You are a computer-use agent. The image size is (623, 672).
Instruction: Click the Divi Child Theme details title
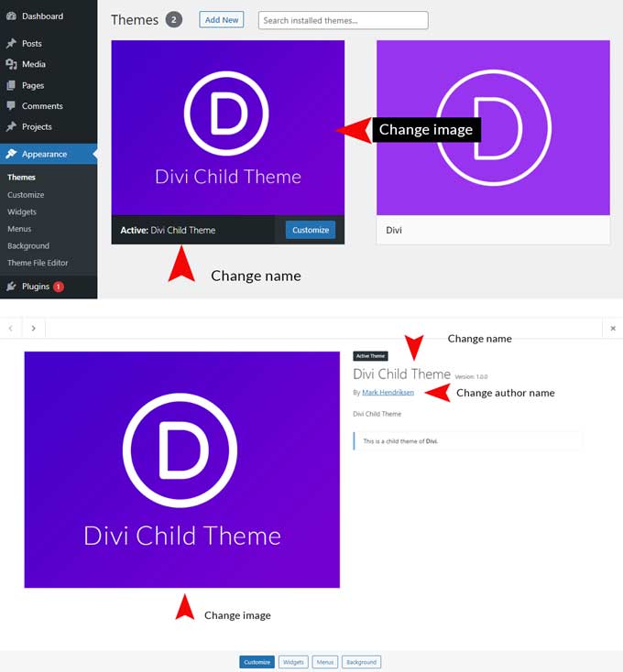(402, 374)
